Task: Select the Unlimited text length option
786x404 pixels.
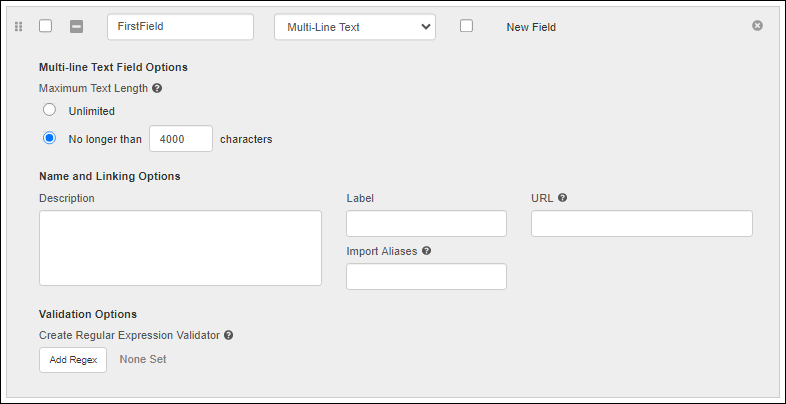Action: coord(49,110)
